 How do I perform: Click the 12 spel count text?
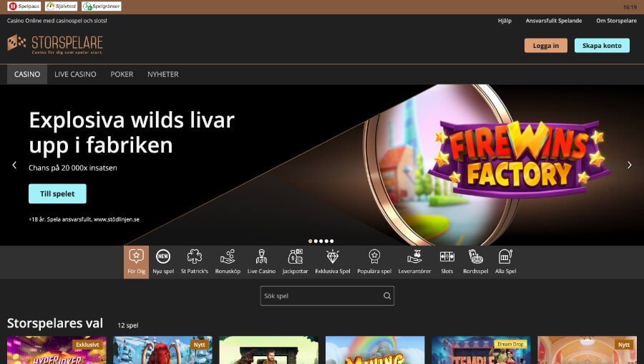[x=128, y=325]
